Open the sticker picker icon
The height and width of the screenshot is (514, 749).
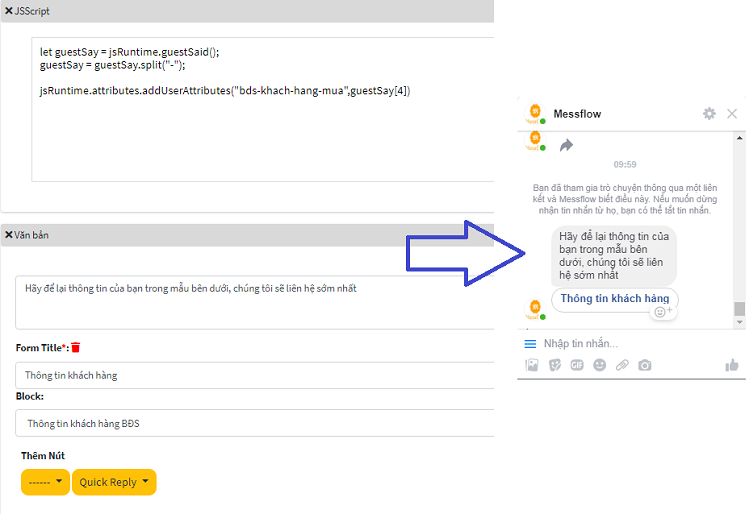(555, 365)
